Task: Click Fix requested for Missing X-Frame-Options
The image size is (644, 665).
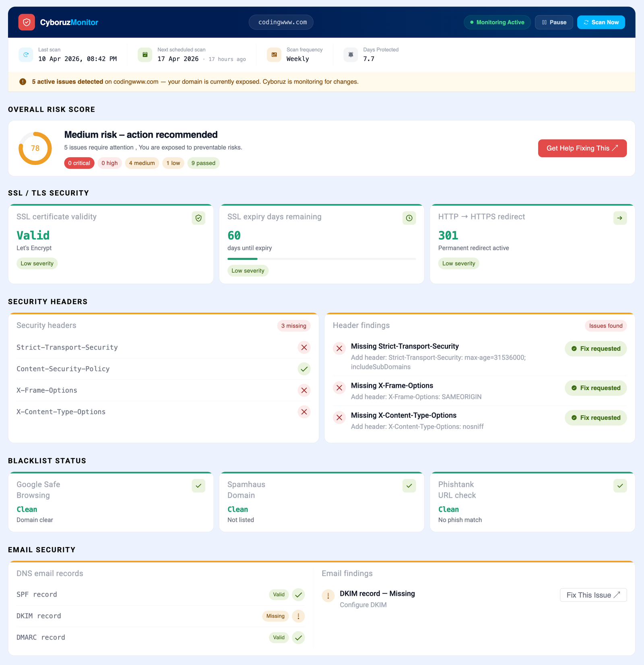Action: (596, 388)
